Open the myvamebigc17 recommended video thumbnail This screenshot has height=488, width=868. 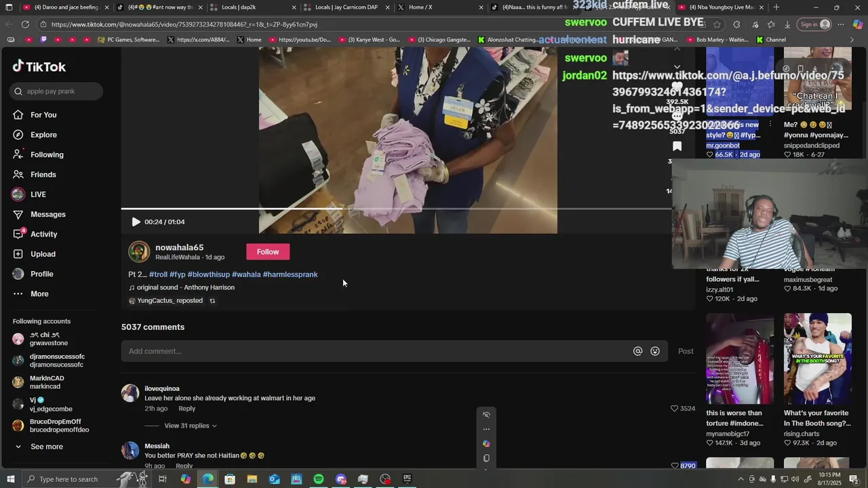pos(740,359)
